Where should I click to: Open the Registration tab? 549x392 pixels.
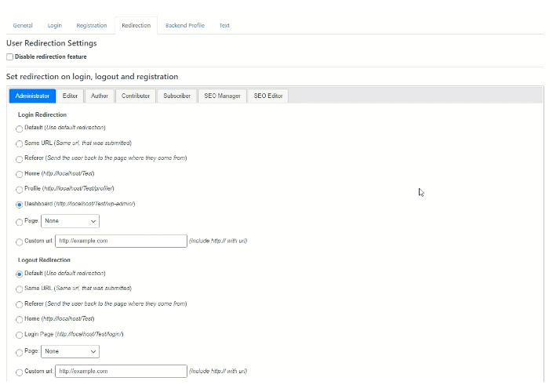tap(92, 26)
